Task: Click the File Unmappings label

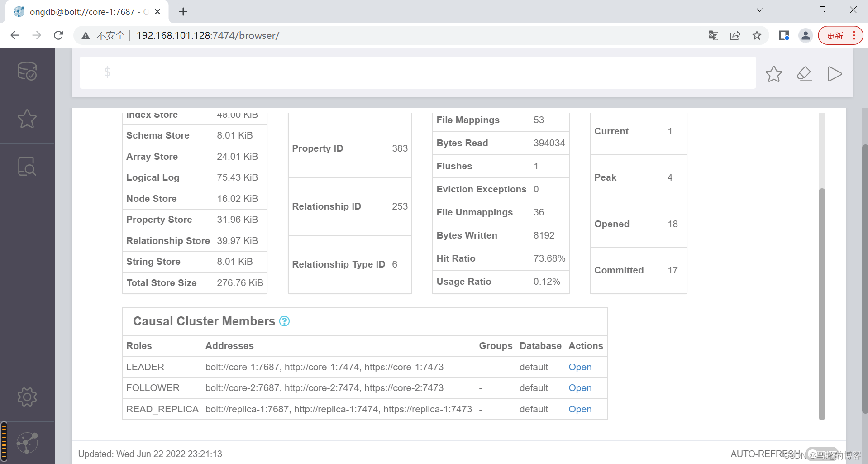Action: pos(474,212)
